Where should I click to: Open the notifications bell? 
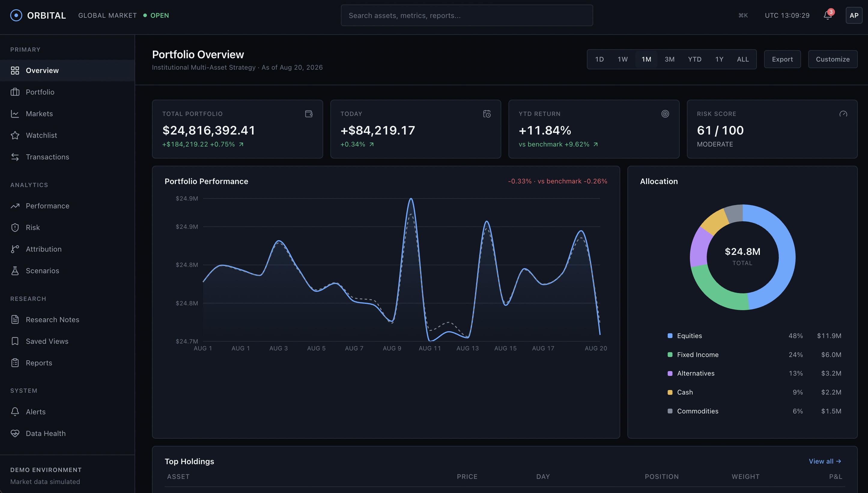(x=828, y=15)
